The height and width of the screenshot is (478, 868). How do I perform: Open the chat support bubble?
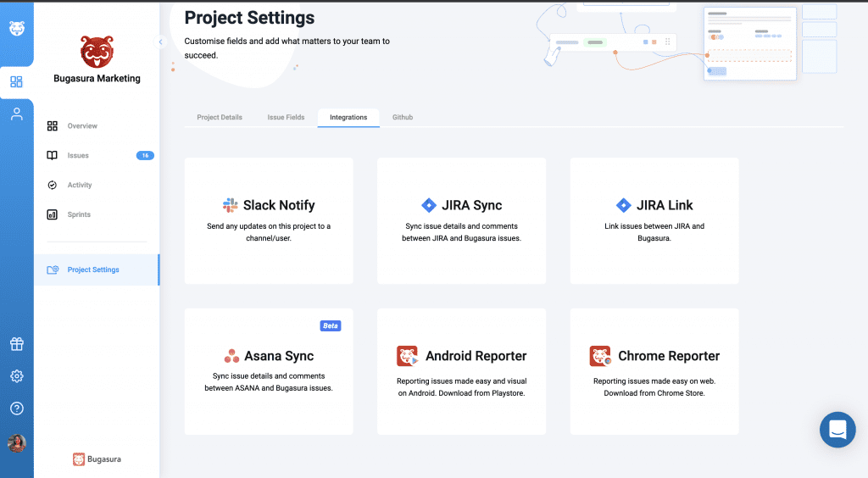pyautogui.click(x=837, y=430)
